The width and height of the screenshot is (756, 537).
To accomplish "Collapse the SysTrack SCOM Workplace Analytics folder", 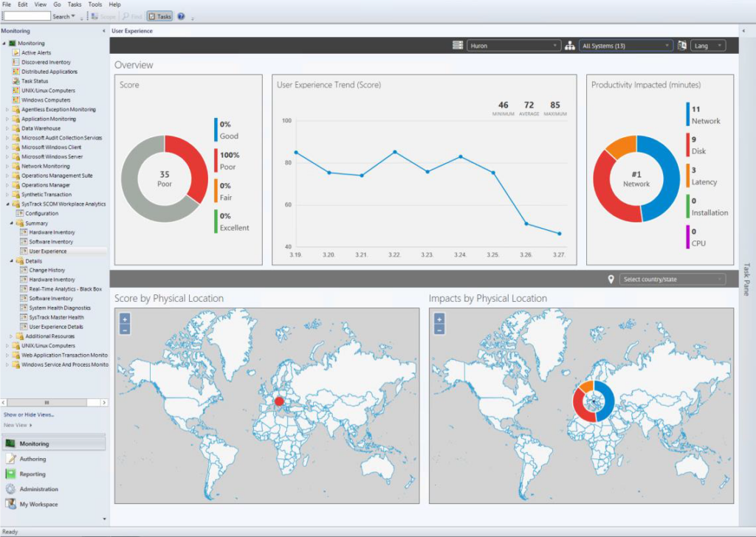I will tap(7, 204).
